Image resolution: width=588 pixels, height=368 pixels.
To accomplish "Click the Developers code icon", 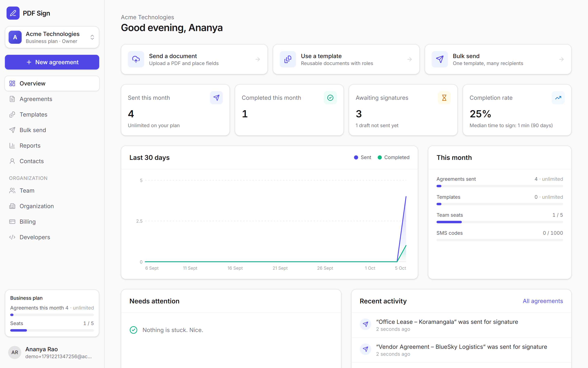I will pos(12,237).
